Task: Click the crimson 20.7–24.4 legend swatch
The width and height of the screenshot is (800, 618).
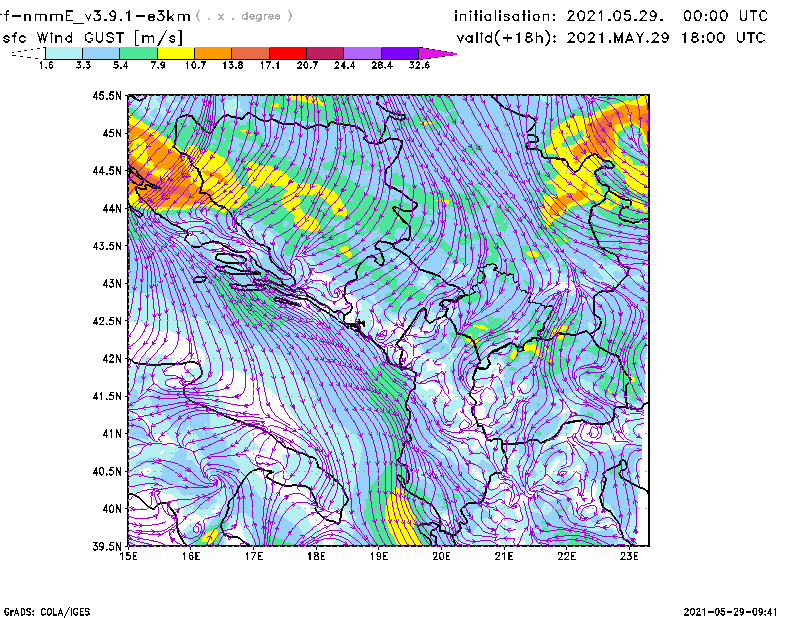Action: coord(325,53)
